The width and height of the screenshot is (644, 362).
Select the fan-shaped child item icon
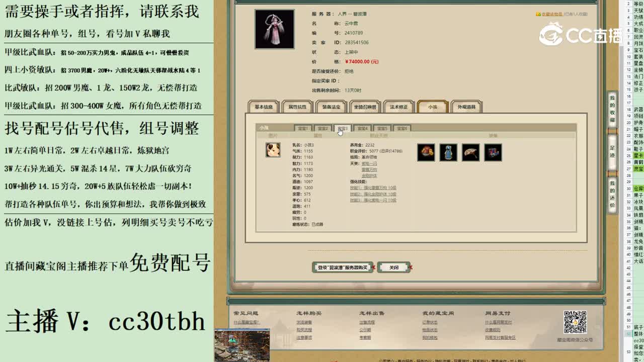(470, 153)
